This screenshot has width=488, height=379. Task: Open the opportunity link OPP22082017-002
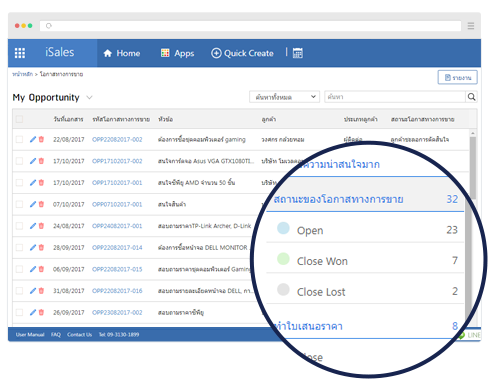(117, 139)
